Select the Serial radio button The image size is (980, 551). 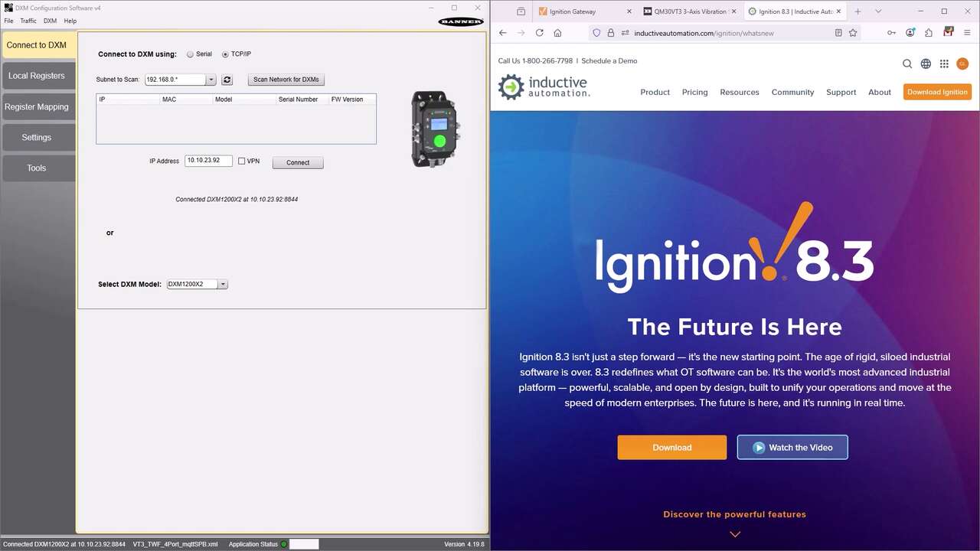pos(189,54)
